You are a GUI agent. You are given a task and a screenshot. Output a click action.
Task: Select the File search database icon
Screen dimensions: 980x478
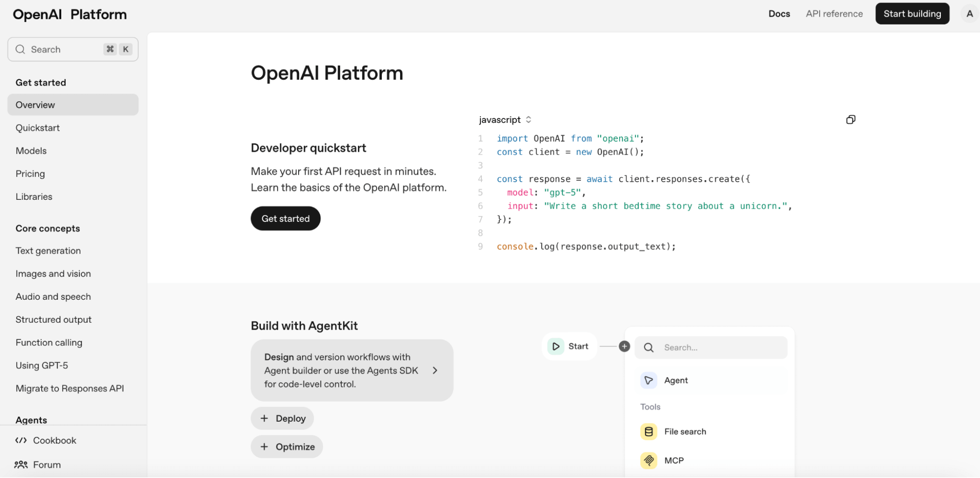tap(649, 431)
